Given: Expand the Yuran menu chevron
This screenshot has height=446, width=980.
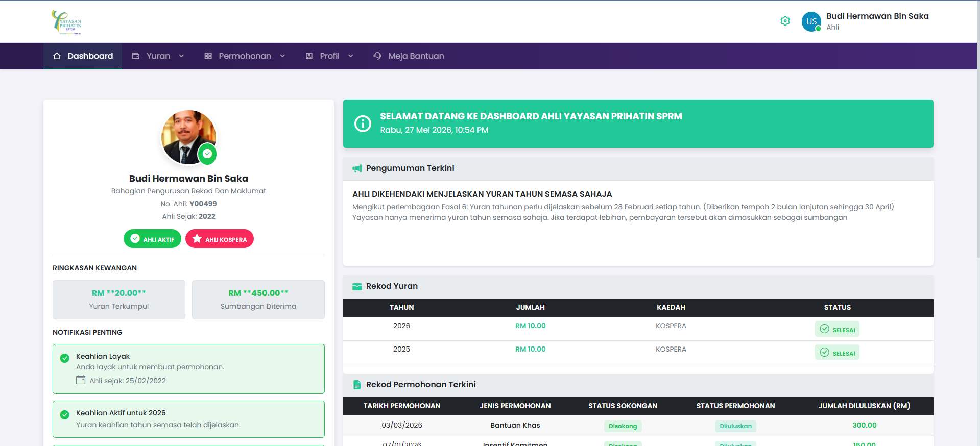Looking at the screenshot, I should (181, 56).
